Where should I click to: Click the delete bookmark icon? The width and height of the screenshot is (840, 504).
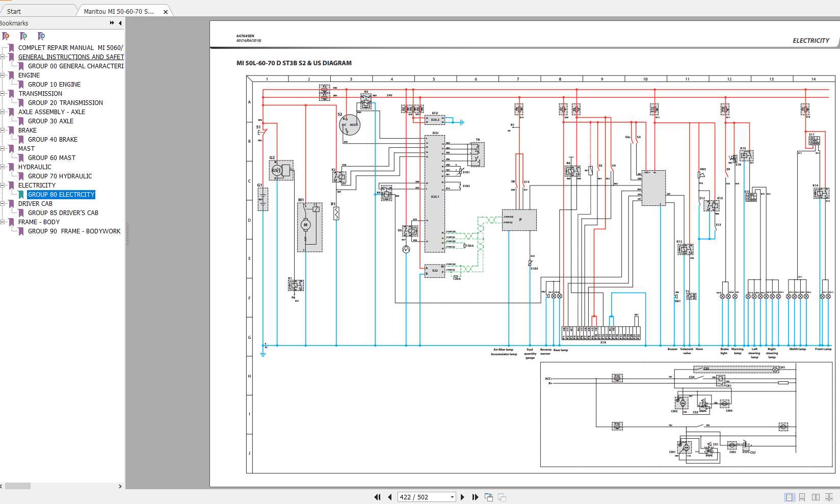tap(6, 36)
